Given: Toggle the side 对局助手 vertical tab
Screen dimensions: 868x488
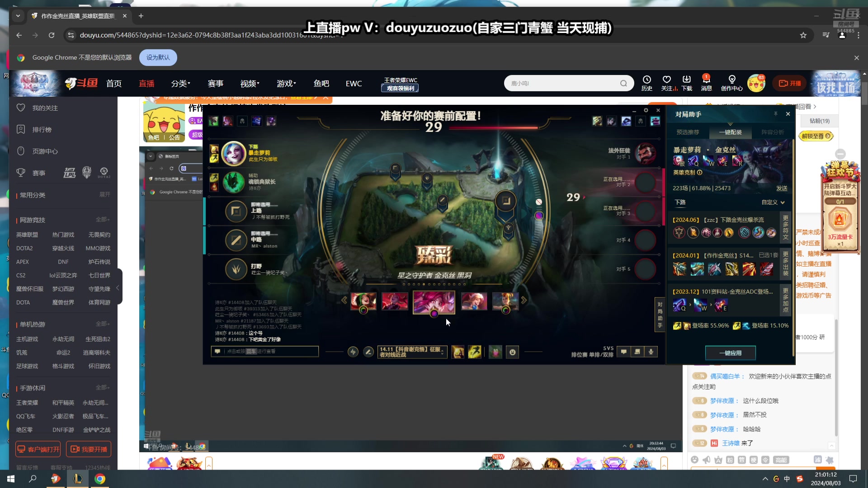Looking at the screenshot, I should (x=660, y=315).
